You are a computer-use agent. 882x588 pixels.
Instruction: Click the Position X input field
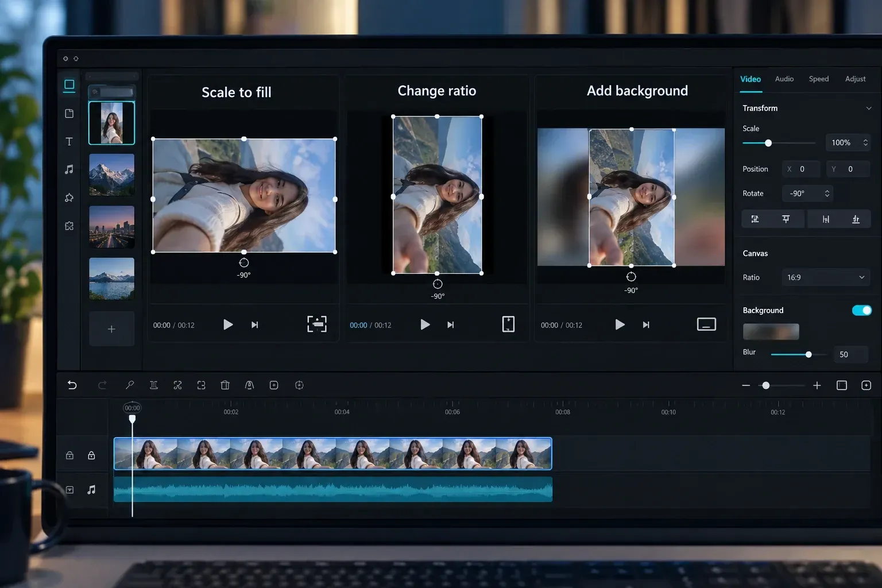pyautogui.click(x=801, y=169)
